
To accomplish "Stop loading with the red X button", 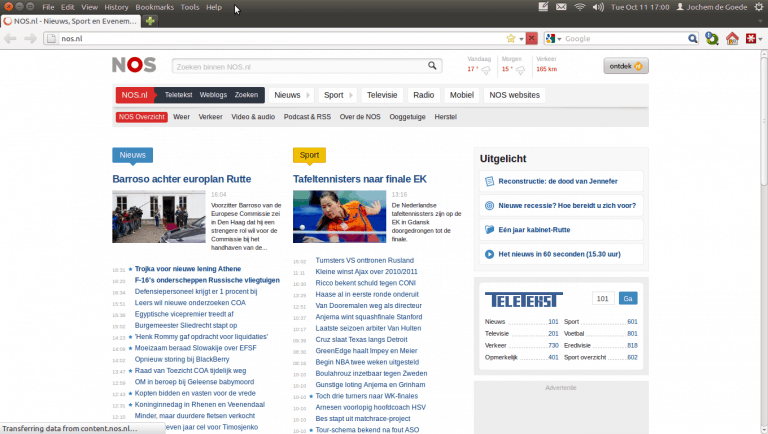I will tap(531, 38).
